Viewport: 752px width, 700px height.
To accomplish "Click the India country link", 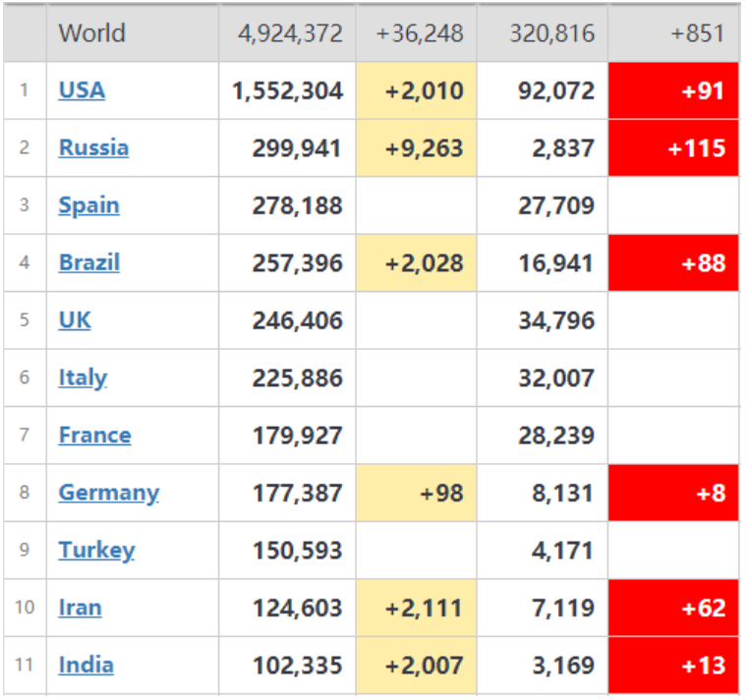I will click(x=86, y=665).
